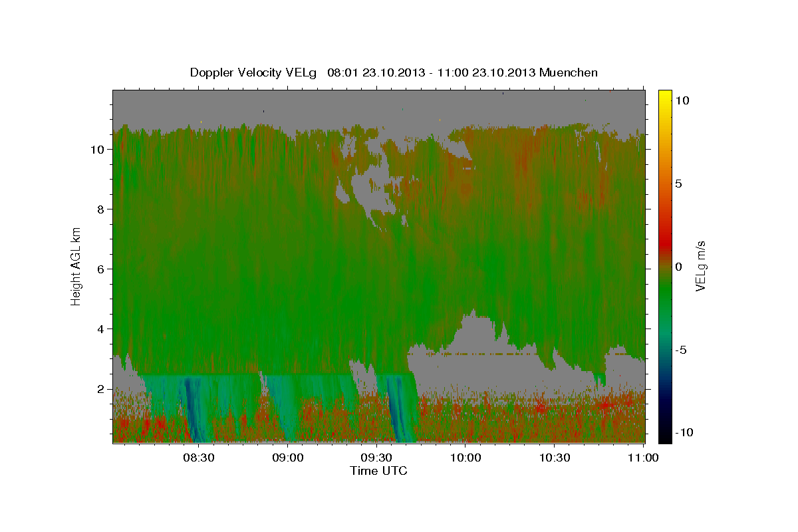This screenshot has width=798, height=532.
Task: Click the height axis label '4'
Action: click(100, 329)
